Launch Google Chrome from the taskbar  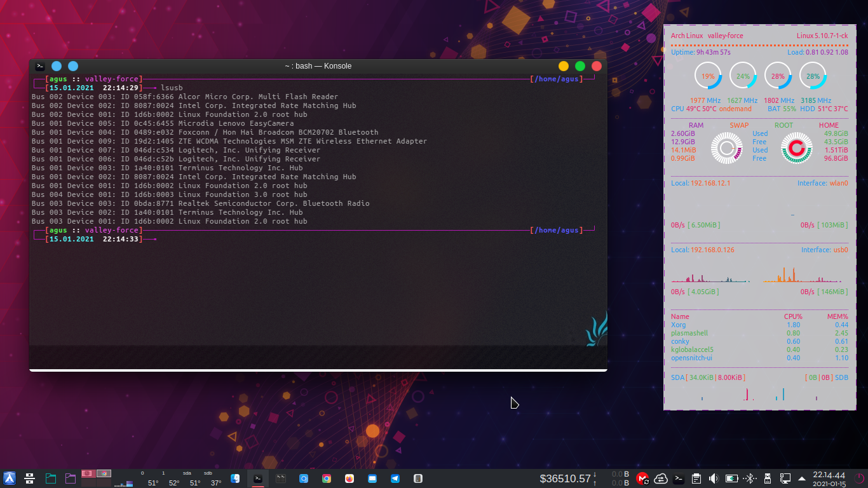(x=327, y=478)
